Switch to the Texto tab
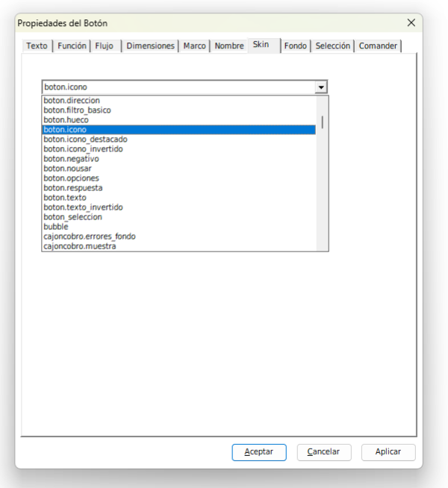This screenshot has height=488, width=448. click(37, 46)
